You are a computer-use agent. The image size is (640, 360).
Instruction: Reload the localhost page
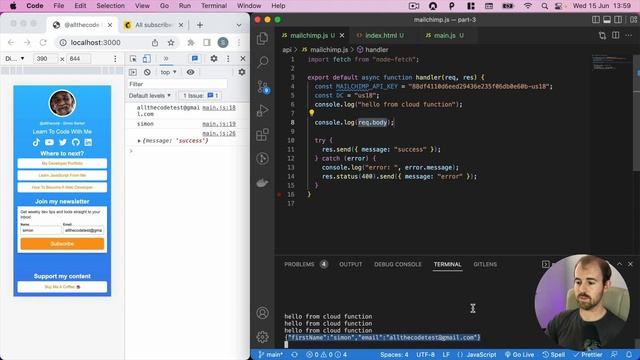(x=43, y=42)
